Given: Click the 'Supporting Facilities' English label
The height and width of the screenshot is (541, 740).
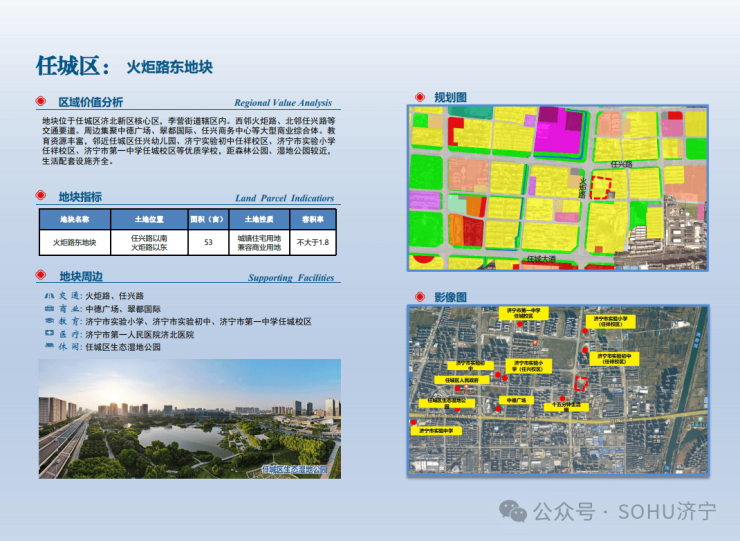Looking at the screenshot, I should [x=291, y=278].
